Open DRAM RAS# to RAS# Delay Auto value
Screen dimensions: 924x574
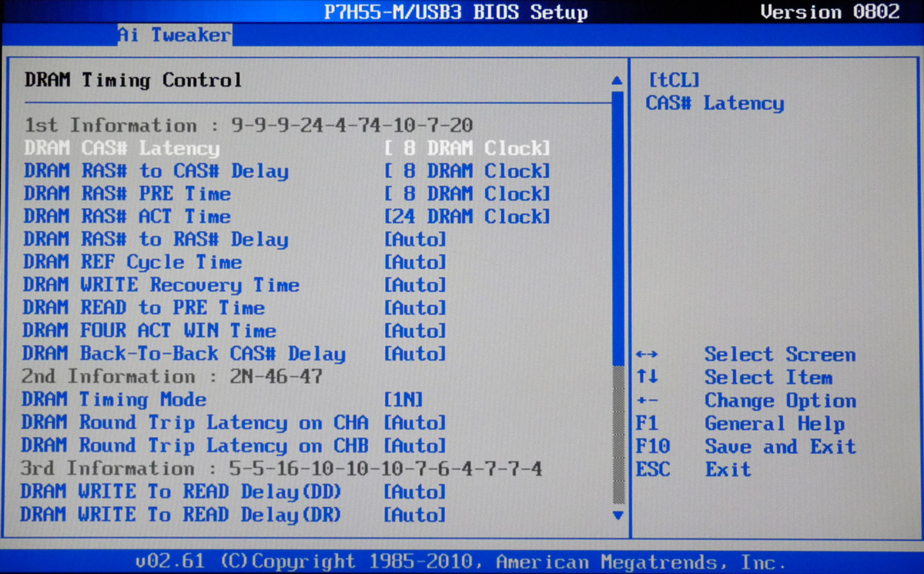click(x=415, y=240)
